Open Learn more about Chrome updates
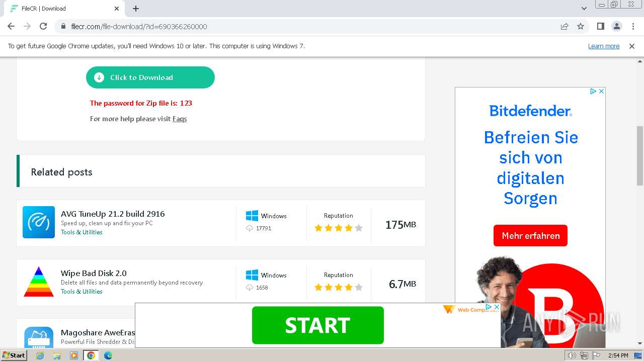Screen dimensions: 644x362 pos(604,46)
